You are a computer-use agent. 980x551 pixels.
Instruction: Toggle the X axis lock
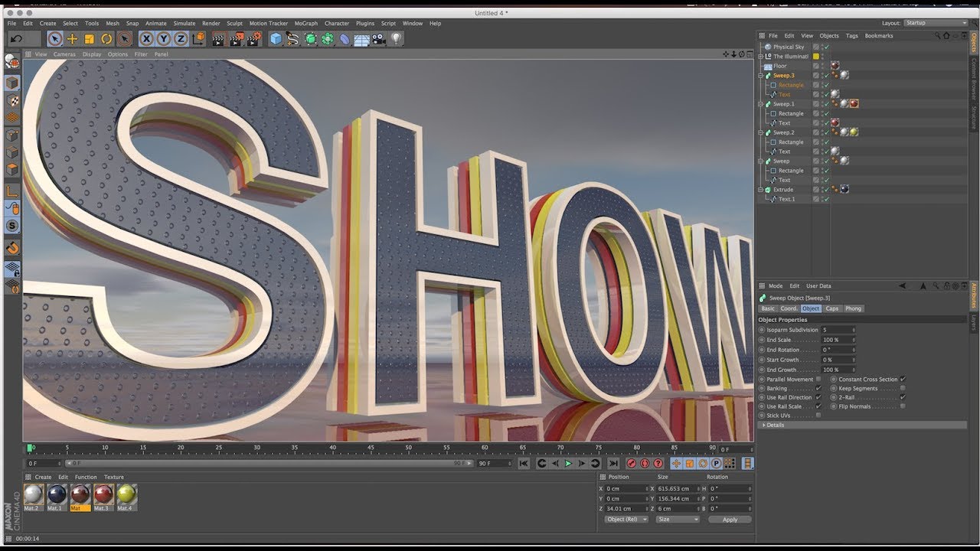(146, 39)
